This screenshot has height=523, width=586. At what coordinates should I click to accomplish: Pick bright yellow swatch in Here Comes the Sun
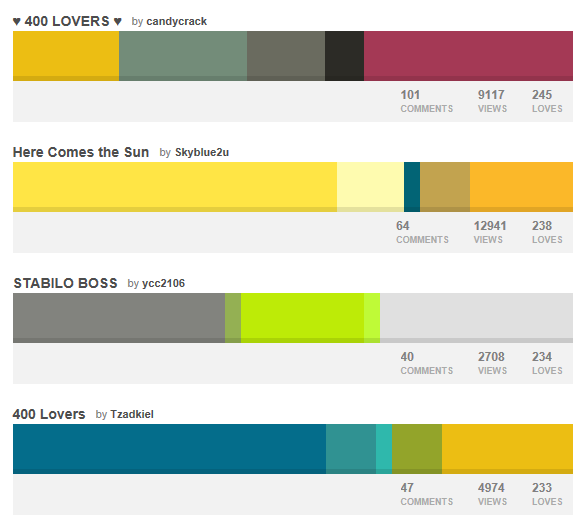pyautogui.click(x=175, y=187)
